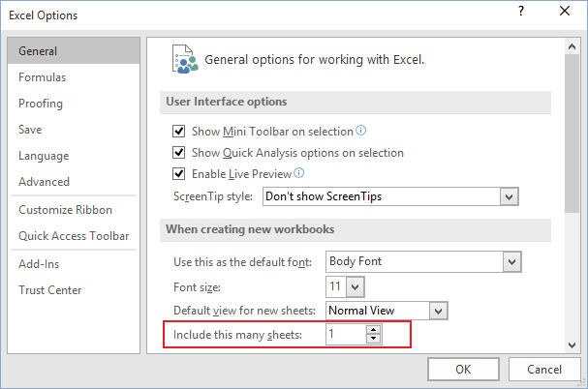Click the General options people icon
Screen dimensions: 588x389
point(185,59)
